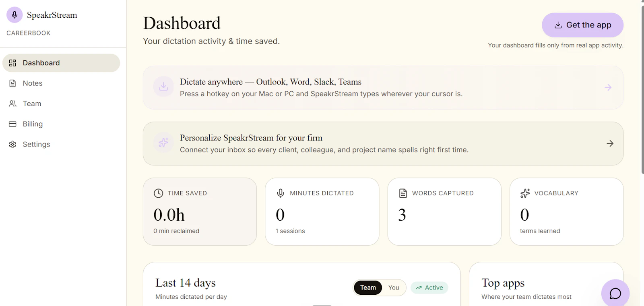Go to the Team page in sidebar
The image size is (644, 306).
pos(61,103)
